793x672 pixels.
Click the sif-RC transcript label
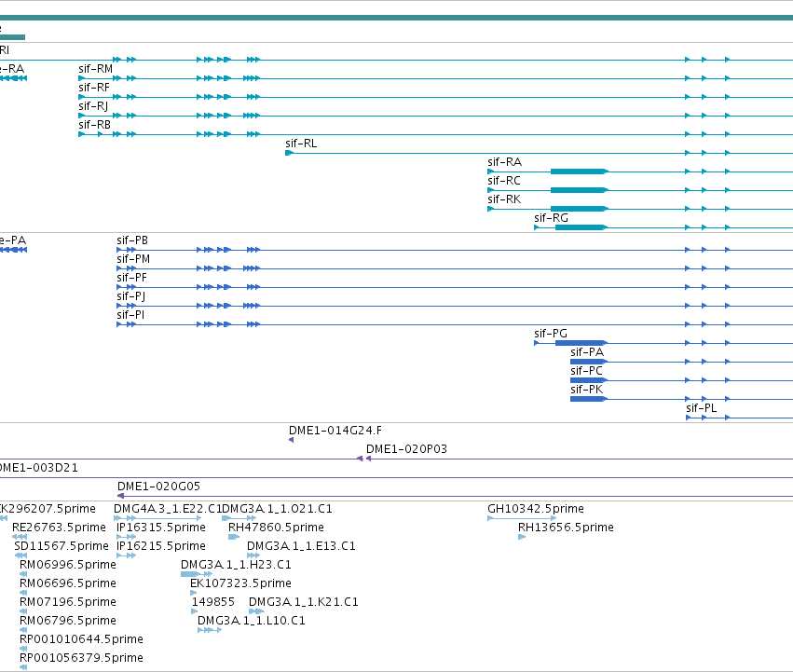pyautogui.click(x=504, y=181)
